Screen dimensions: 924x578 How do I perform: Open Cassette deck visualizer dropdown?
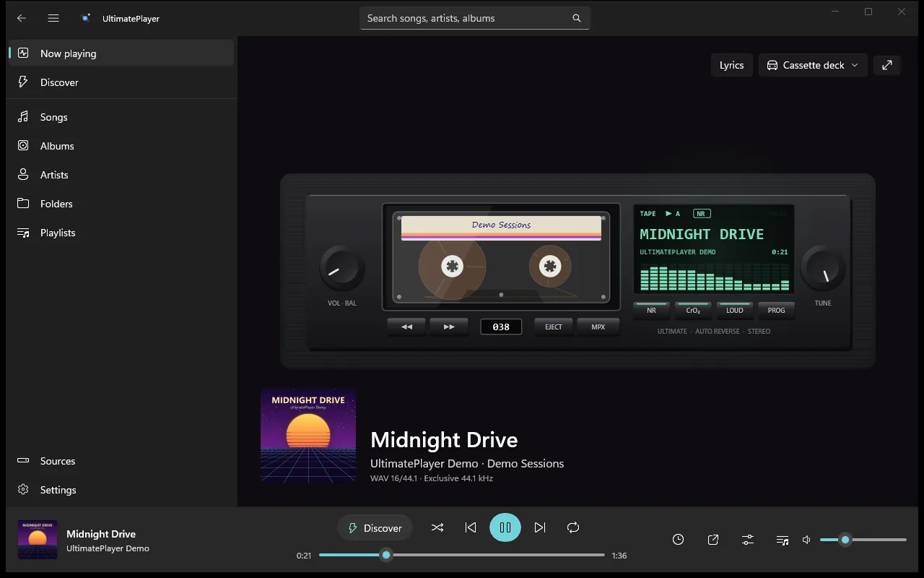(813, 65)
